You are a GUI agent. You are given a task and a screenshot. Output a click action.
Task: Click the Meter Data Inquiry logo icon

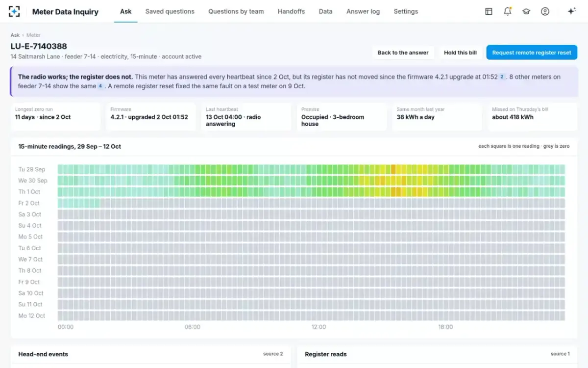click(x=15, y=11)
